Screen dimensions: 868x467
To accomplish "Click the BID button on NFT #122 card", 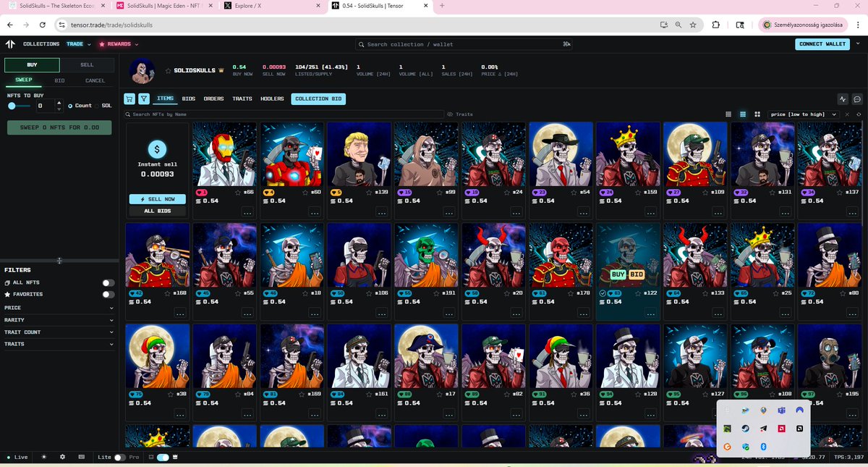I will 637,274.
